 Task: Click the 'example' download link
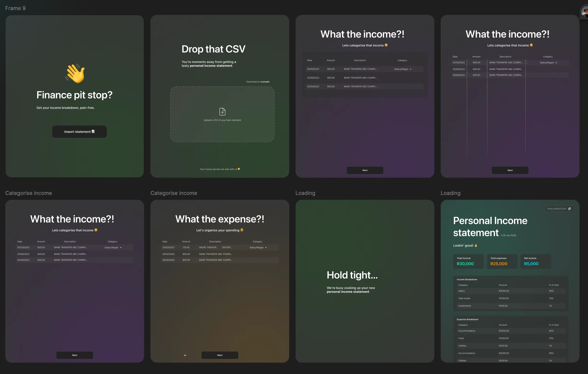265,82
